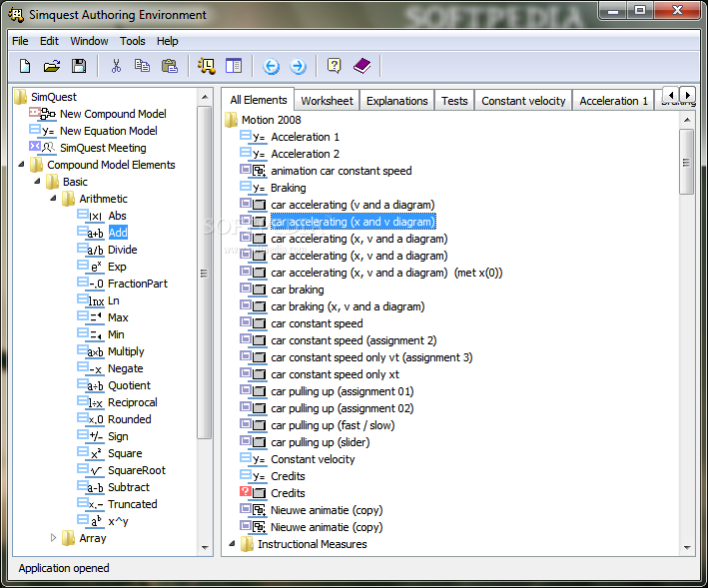708x588 pixels.
Task: Select the FractionPart element
Action: 138,284
